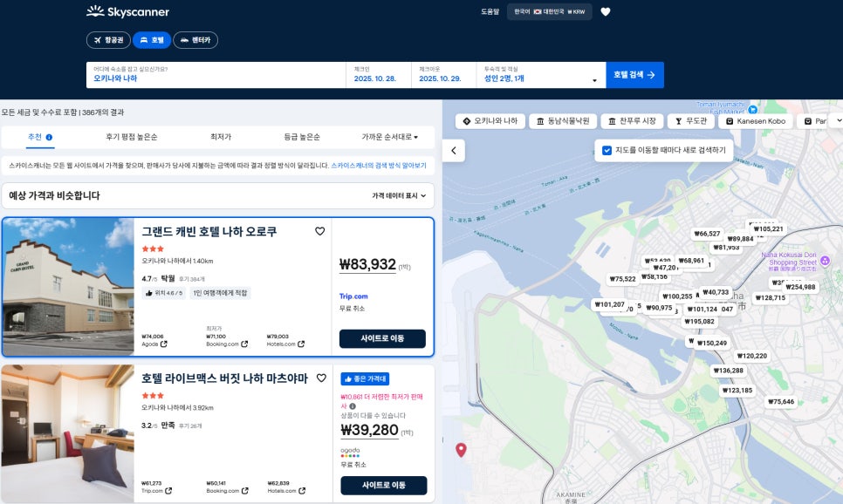The image size is (843, 504).
Task: Save 호텔 라이브맥스 버짓 나하 마츠야마 with heart
Action: (321, 378)
